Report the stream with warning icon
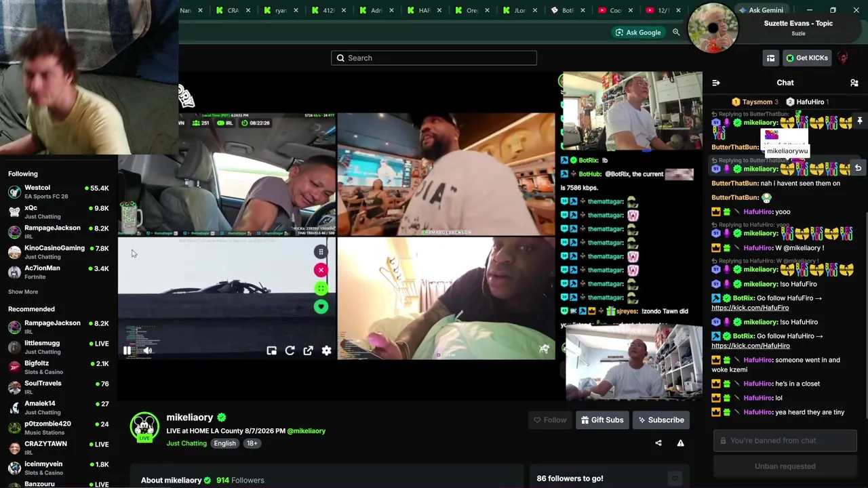The width and height of the screenshot is (868, 488). coord(680,443)
